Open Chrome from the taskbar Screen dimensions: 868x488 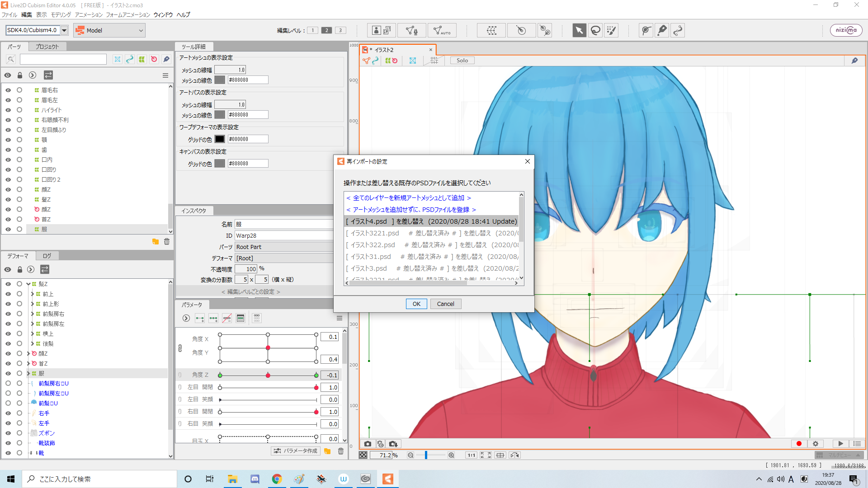[x=277, y=479]
